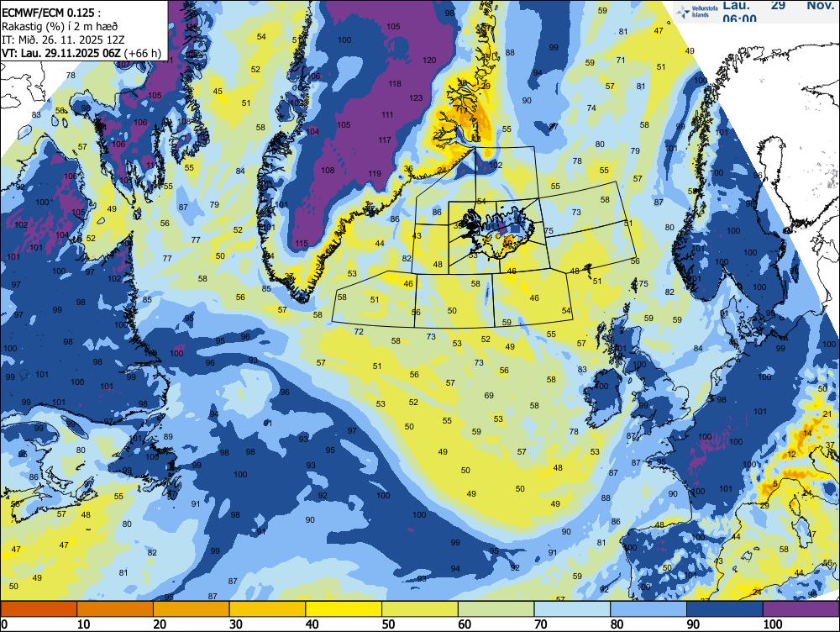Click the value '69' in the mid-Atlantic
The image size is (840, 632).
click(489, 396)
